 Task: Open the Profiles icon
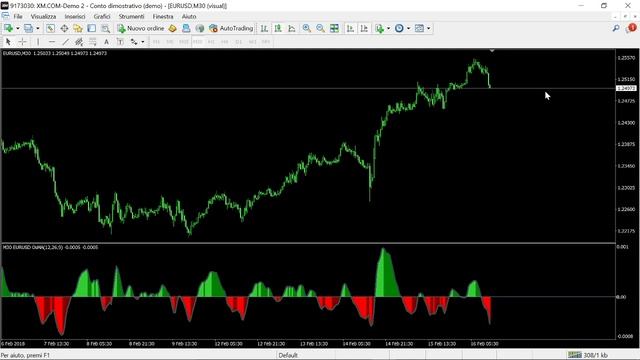coord(28,28)
